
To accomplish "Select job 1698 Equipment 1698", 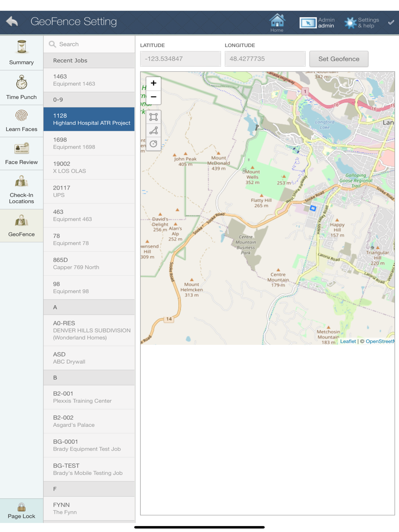I will point(89,143).
